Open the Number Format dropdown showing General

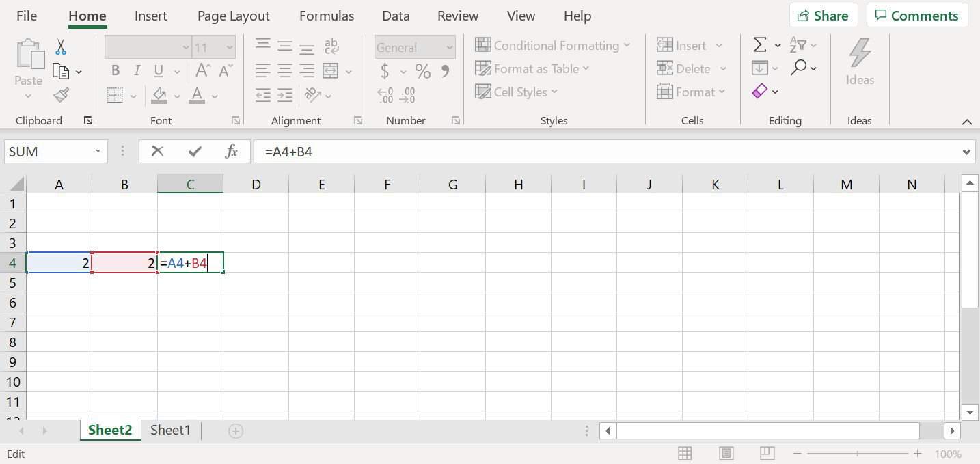pos(413,46)
